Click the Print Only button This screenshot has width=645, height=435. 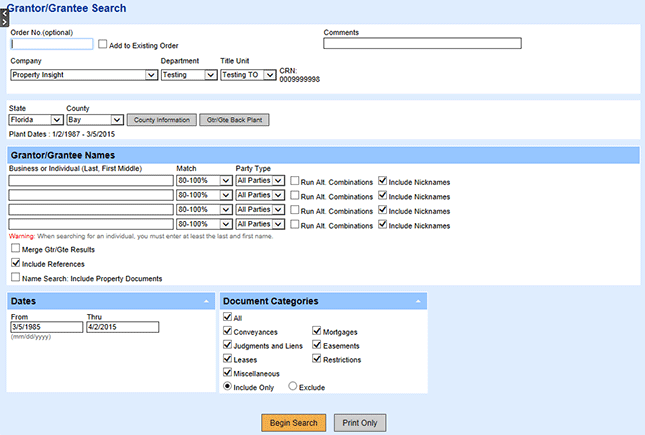tap(359, 423)
